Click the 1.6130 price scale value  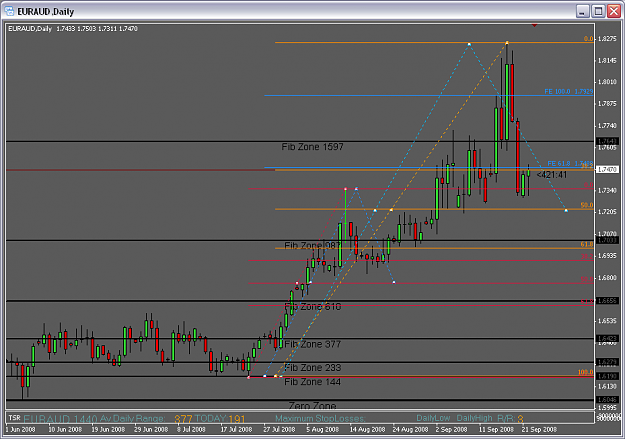[607, 386]
